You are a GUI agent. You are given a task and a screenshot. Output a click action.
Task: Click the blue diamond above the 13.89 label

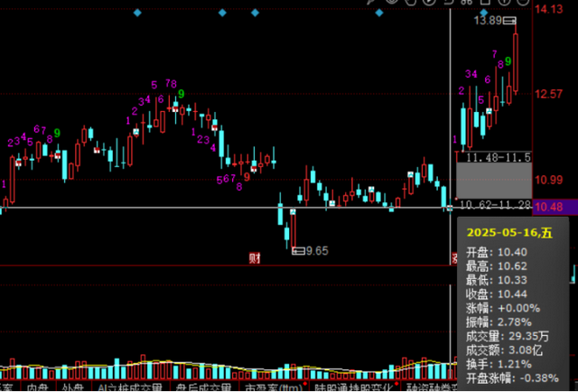(484, 13)
